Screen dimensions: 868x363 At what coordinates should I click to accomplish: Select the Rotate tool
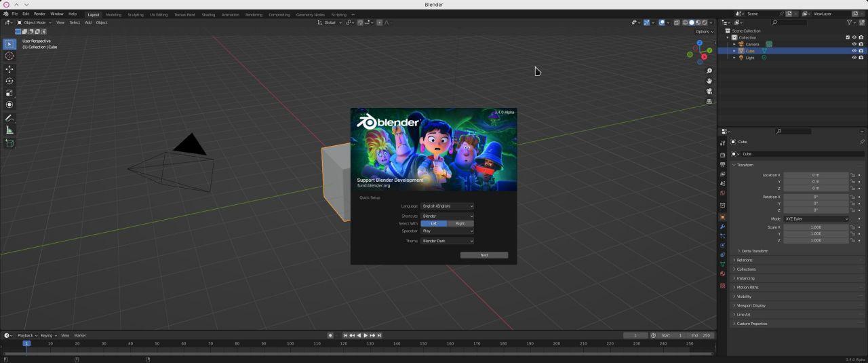point(9,81)
